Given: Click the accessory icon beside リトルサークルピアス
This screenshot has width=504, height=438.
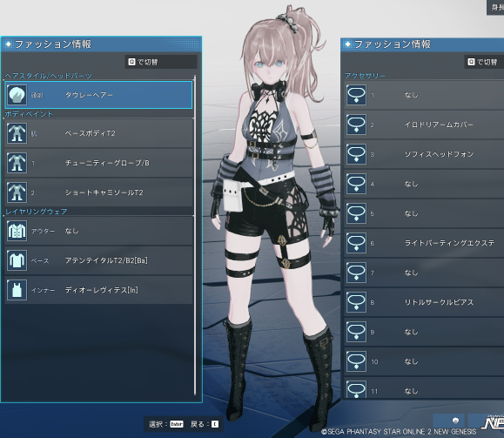Looking at the screenshot, I should (x=356, y=302).
